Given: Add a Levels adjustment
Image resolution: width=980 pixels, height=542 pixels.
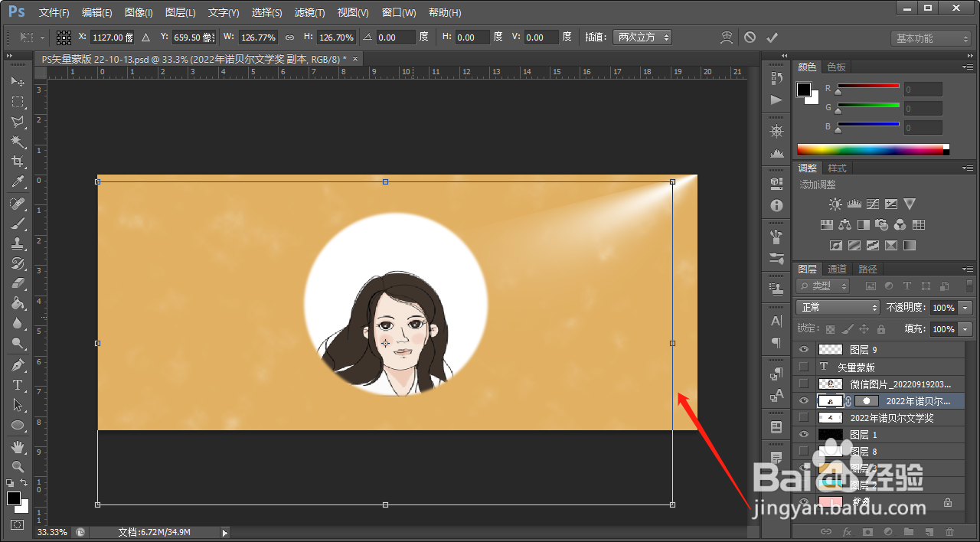Looking at the screenshot, I should coord(854,204).
